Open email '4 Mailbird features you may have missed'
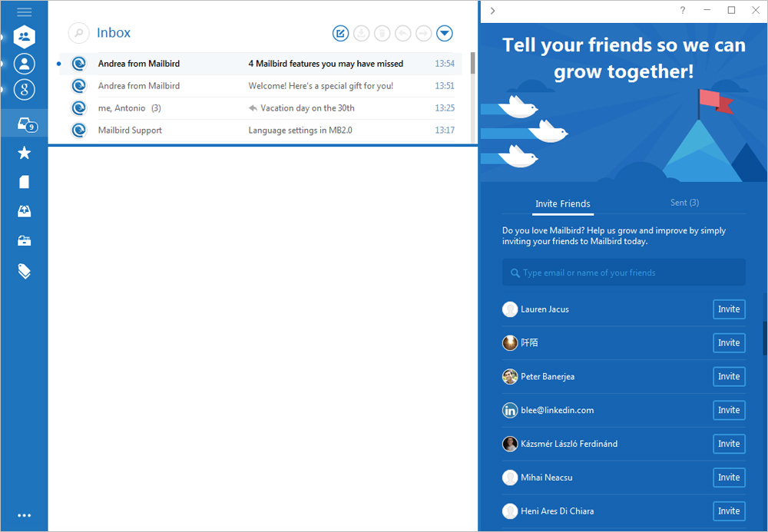Viewport: 768px width, 532px height. click(260, 64)
